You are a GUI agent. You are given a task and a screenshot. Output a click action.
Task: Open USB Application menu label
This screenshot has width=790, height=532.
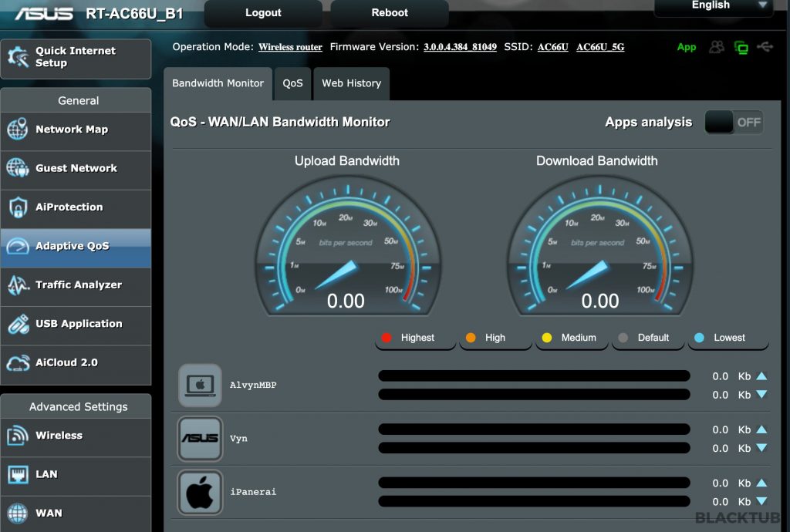(79, 324)
